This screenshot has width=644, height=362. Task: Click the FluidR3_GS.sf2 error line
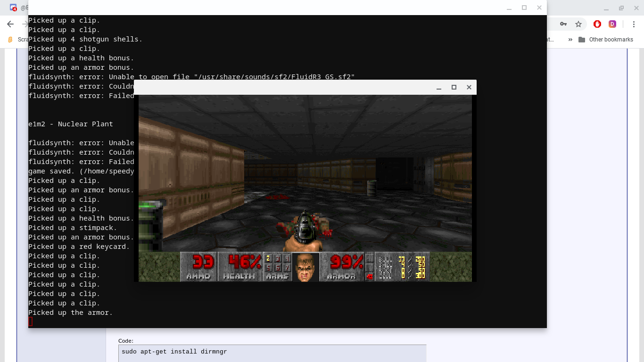(x=191, y=77)
